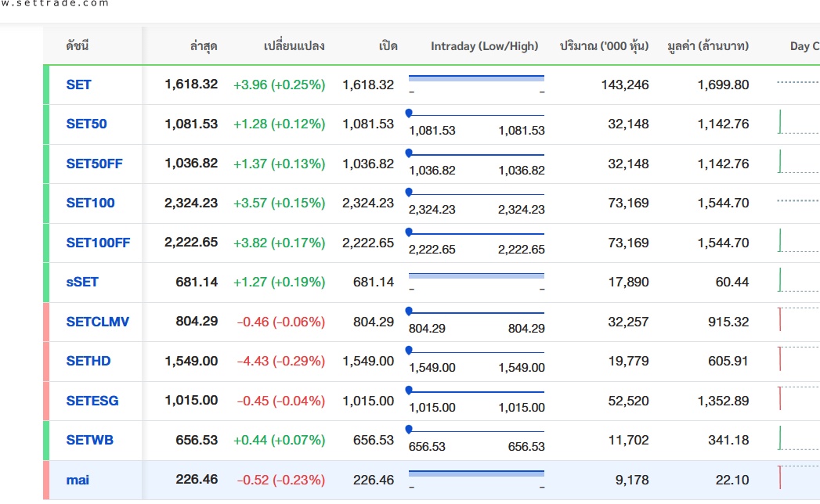Image resolution: width=820 pixels, height=504 pixels.
Task: Click the SET intraday range bar
Action: point(476,78)
